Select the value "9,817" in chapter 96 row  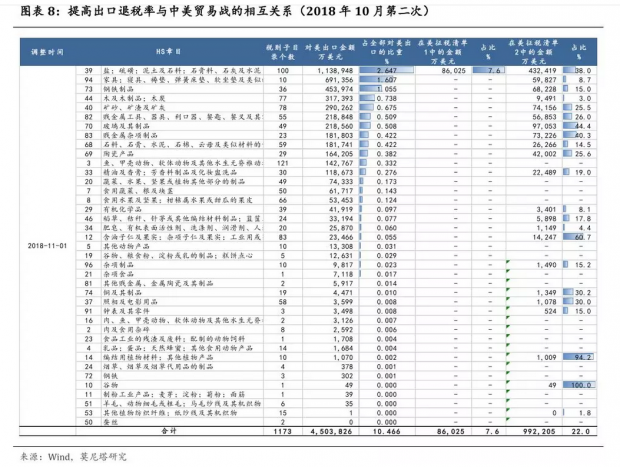tap(343, 265)
